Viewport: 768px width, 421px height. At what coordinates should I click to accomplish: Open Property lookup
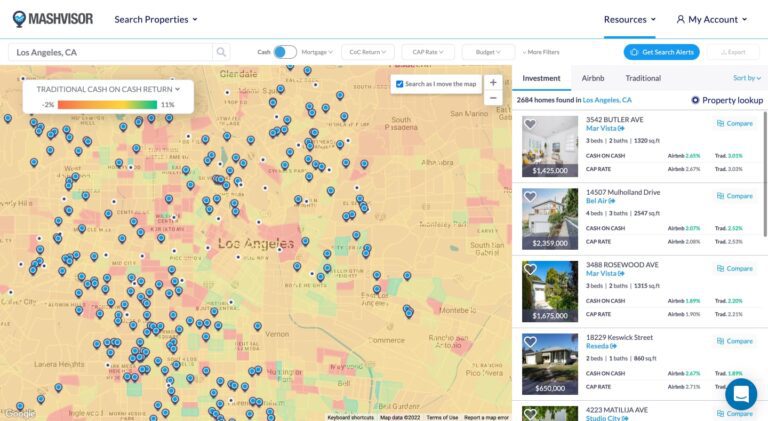[727, 100]
